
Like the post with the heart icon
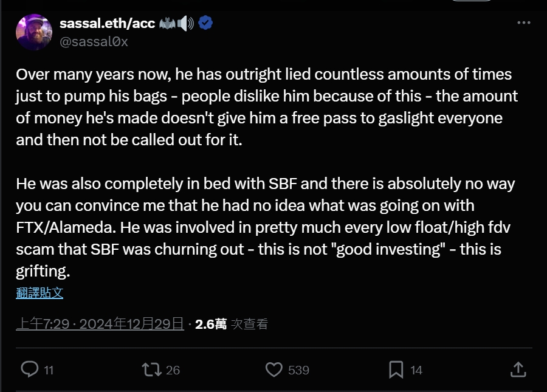click(275, 369)
